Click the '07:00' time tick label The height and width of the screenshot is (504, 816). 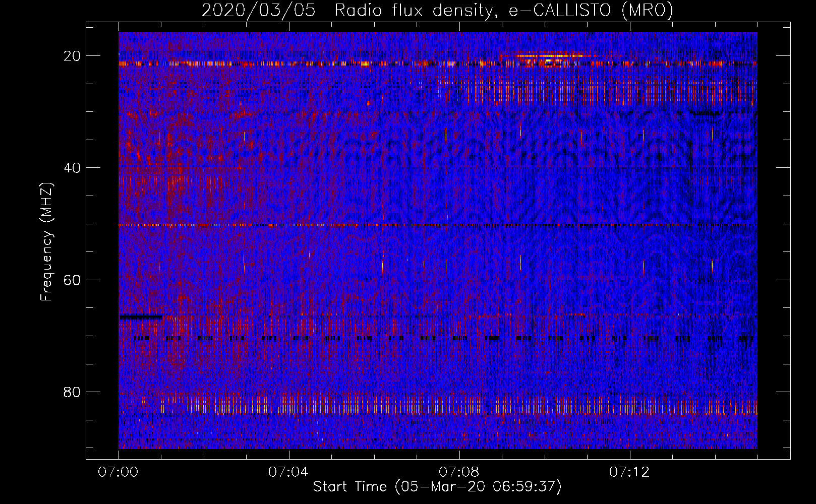tap(118, 472)
